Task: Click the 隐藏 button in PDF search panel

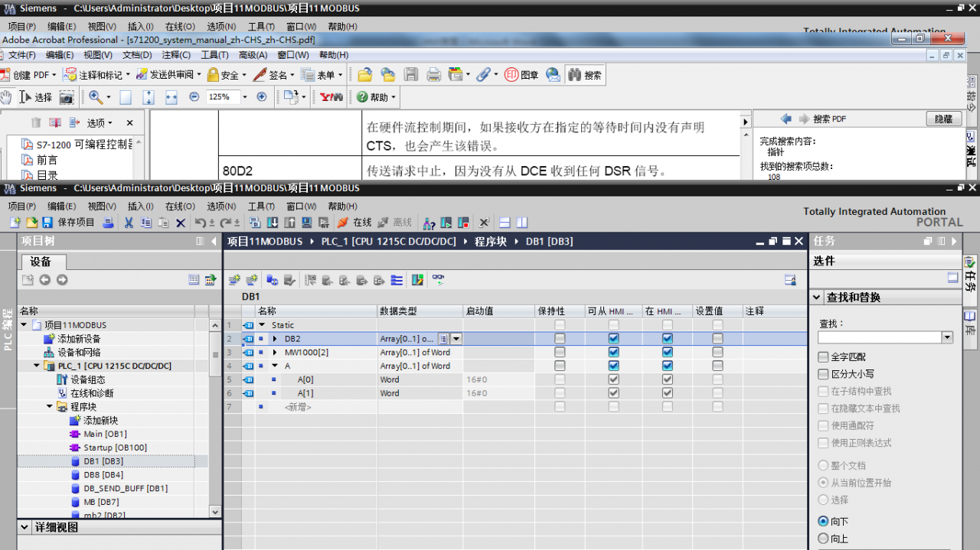Action: tap(944, 119)
